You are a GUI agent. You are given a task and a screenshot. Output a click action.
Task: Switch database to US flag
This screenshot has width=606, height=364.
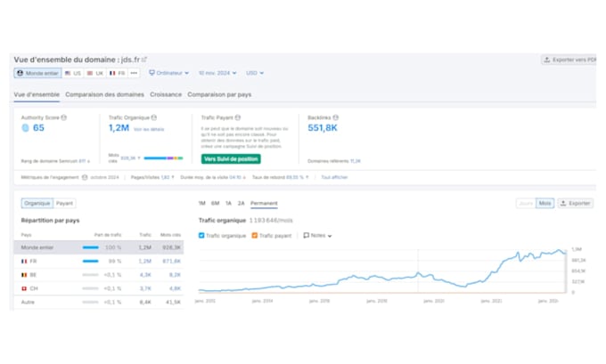point(73,73)
